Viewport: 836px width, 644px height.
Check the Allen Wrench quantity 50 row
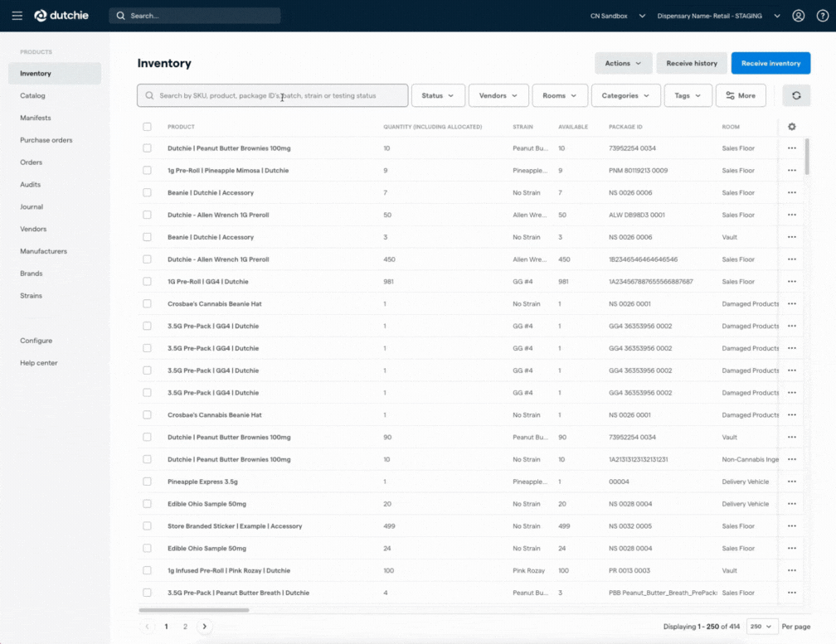point(147,215)
